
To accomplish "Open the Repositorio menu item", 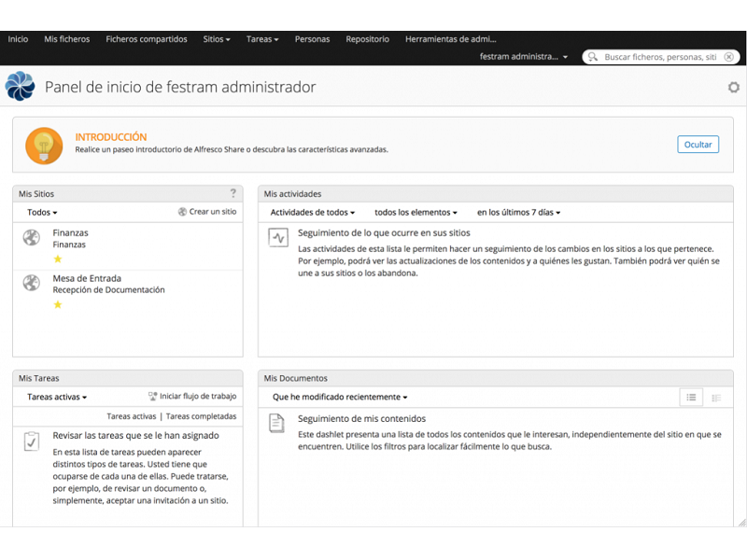I will click(367, 39).
